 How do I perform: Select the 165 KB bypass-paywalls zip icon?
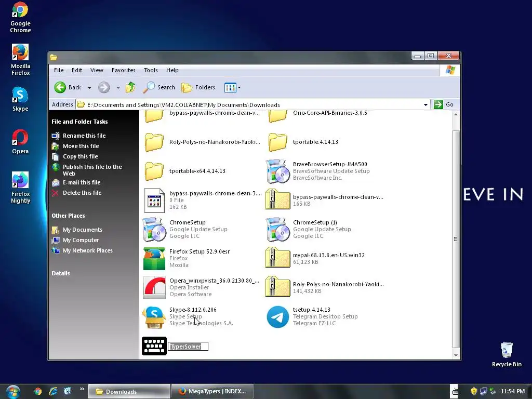(277, 199)
